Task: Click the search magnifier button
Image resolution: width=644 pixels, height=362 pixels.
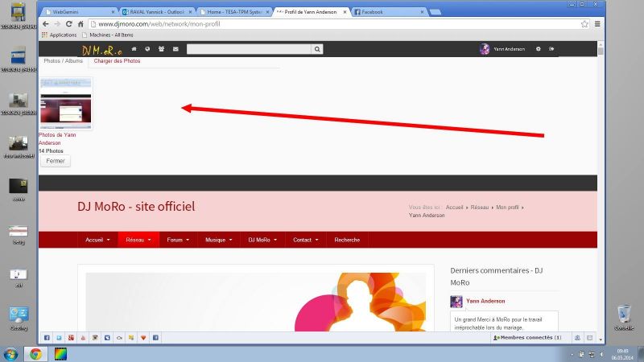Action: click(317, 49)
